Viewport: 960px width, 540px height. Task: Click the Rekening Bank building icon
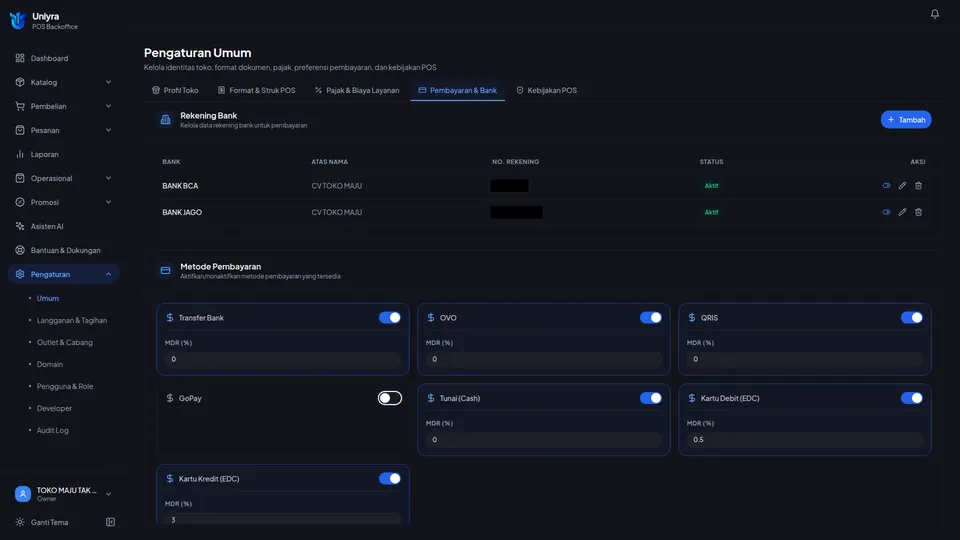(x=165, y=119)
